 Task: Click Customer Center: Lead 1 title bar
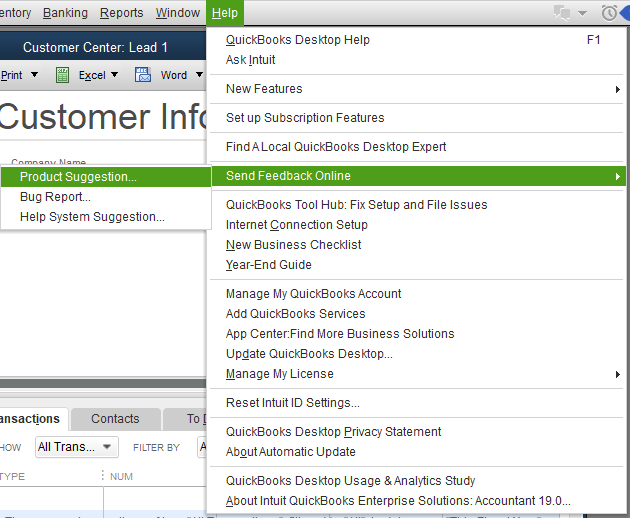click(103, 47)
